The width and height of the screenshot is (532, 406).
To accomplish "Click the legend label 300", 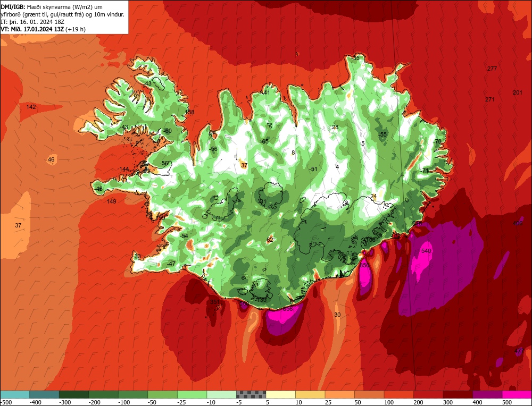I will click(448, 402).
